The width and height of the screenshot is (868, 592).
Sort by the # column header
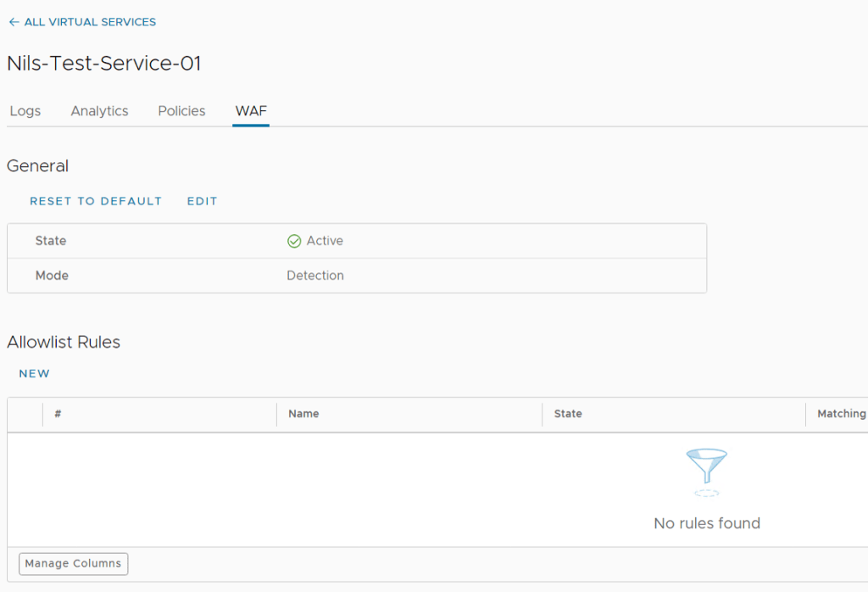(x=58, y=414)
